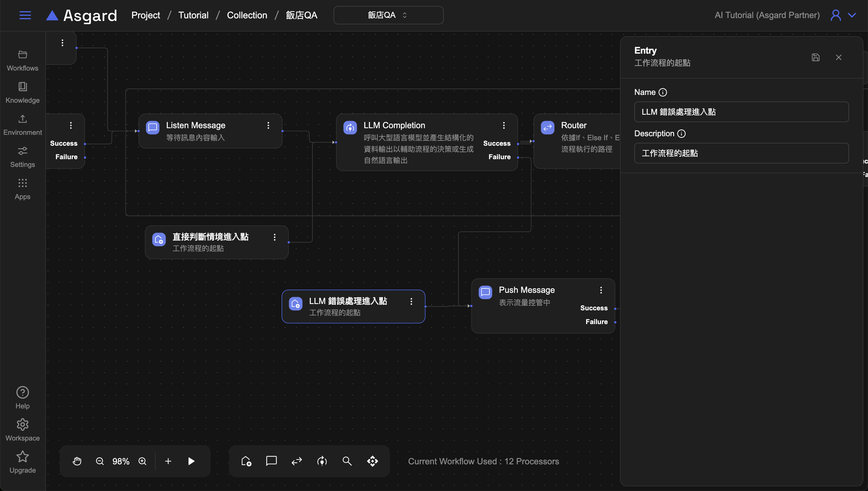Screen dimensions: 868x491
Task: Click the Collection breadcrumb link
Action: point(247,15)
